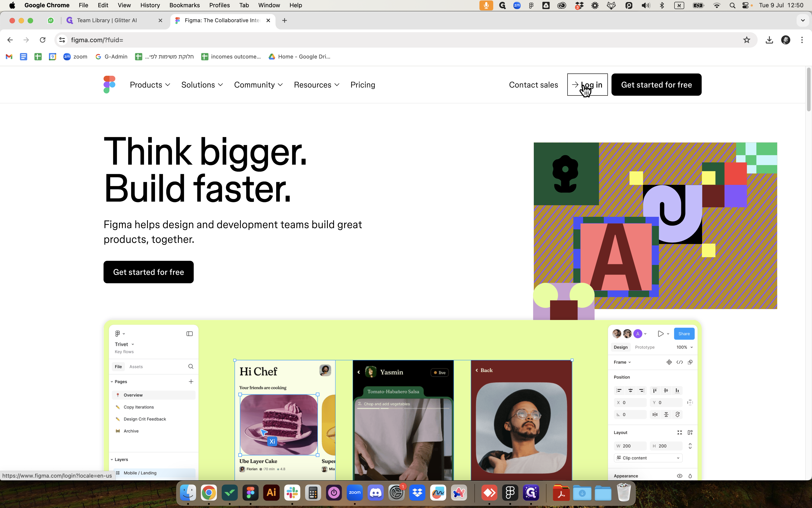Collapse the Pages section
812x508 pixels.
coord(112,382)
